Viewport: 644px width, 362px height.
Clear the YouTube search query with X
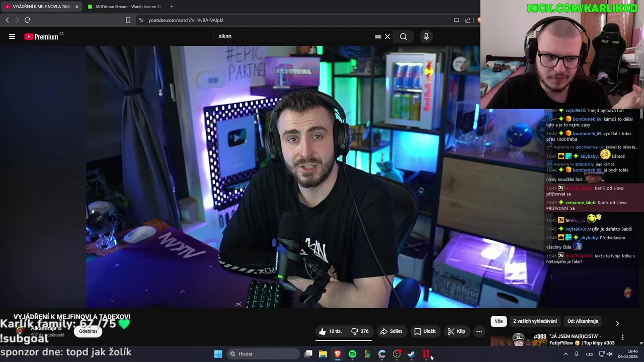coord(387,36)
